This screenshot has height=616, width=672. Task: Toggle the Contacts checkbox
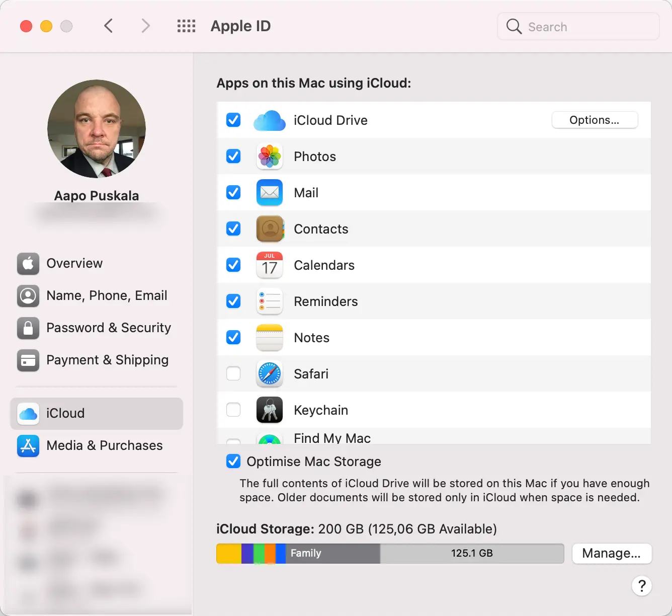point(233,229)
